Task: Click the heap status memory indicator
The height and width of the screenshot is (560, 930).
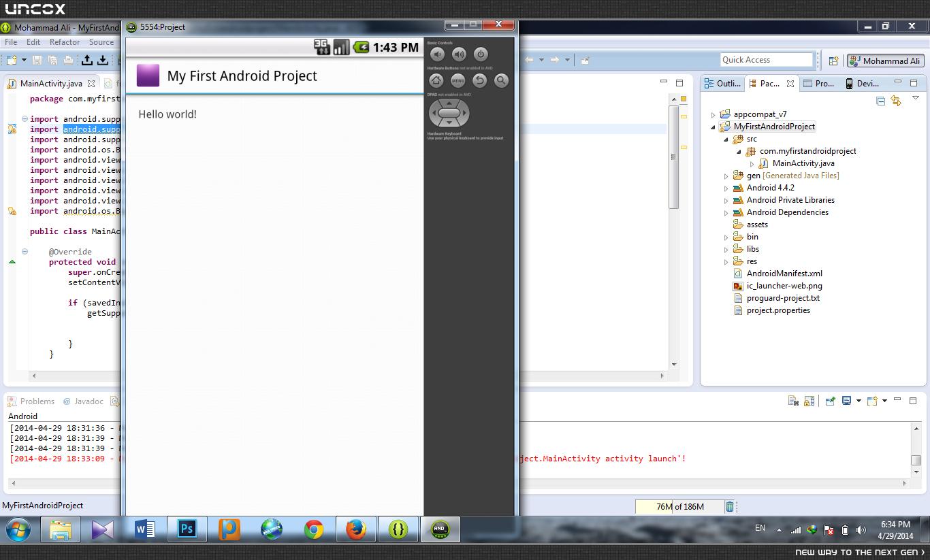Action: 679,506
